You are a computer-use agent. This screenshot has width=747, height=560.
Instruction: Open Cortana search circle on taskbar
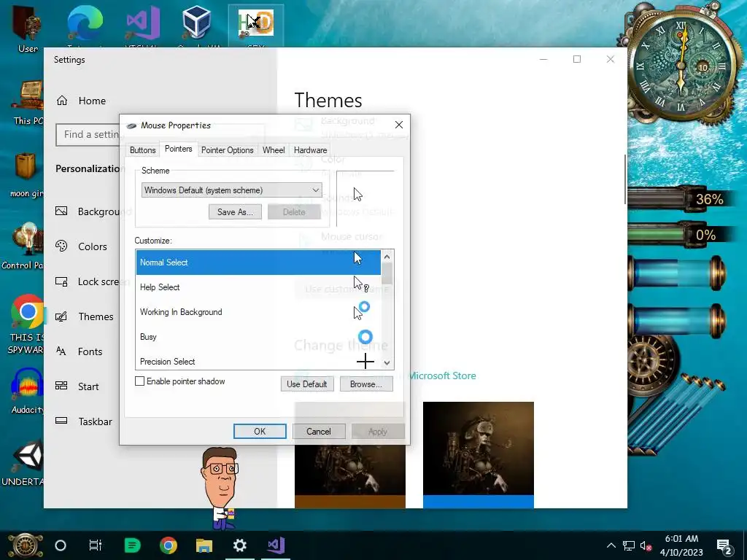(x=61, y=545)
